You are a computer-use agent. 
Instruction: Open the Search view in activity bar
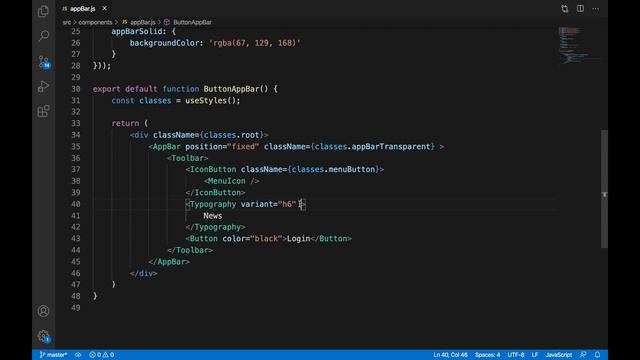coord(43,36)
